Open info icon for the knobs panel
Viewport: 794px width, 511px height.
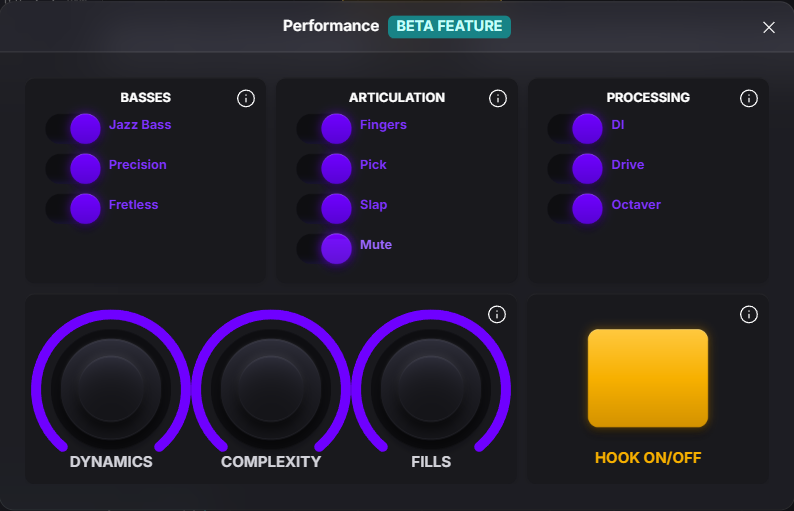coord(497,314)
